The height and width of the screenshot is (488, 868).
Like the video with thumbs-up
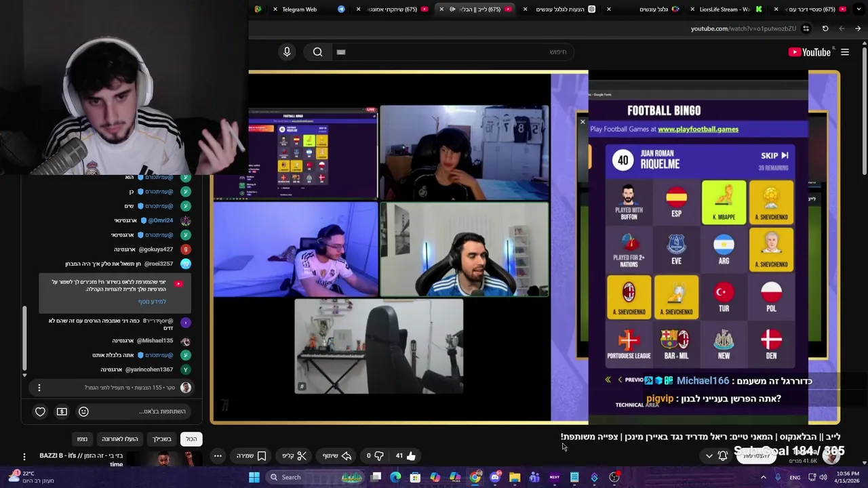click(406, 456)
